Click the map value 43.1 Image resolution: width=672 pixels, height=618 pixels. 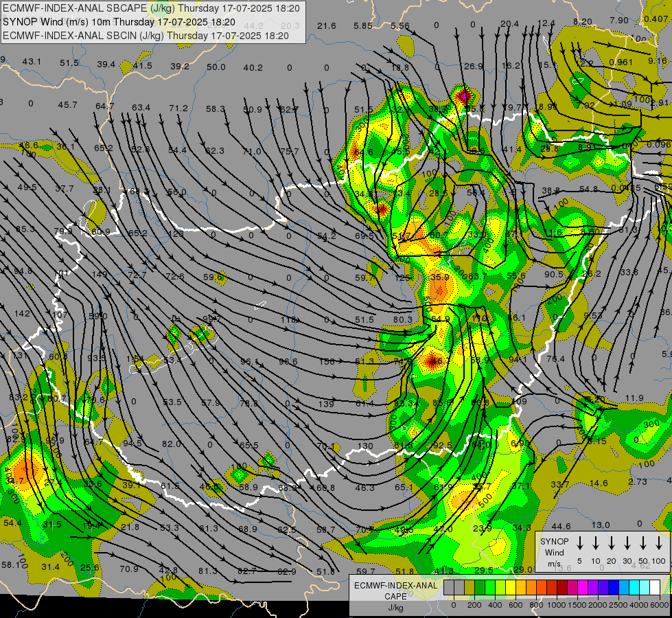pos(32,62)
